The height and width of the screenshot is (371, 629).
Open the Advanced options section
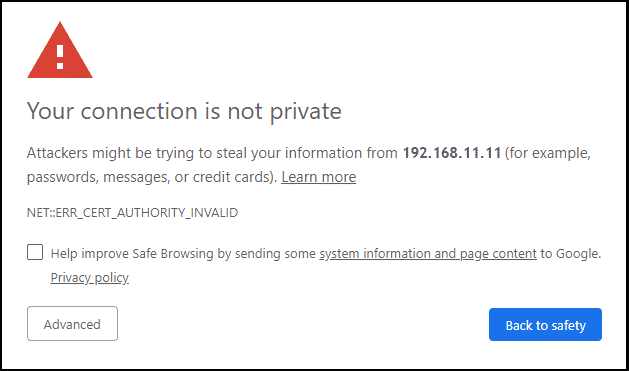(72, 324)
